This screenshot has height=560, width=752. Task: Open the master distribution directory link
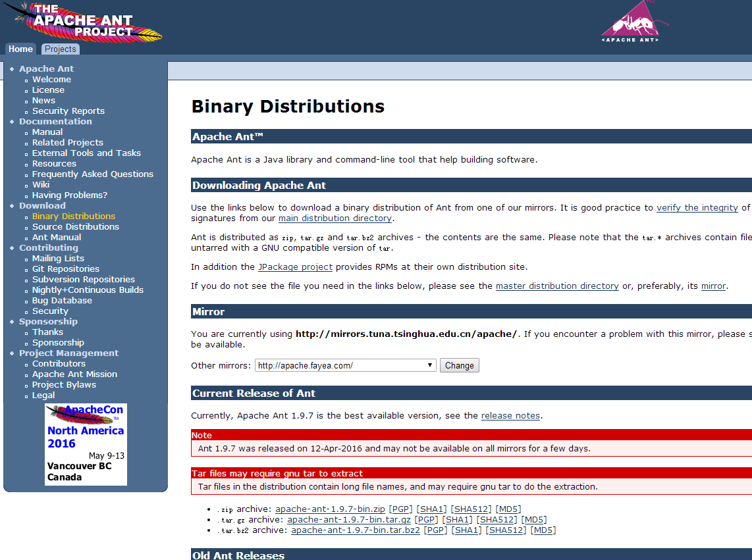557,286
